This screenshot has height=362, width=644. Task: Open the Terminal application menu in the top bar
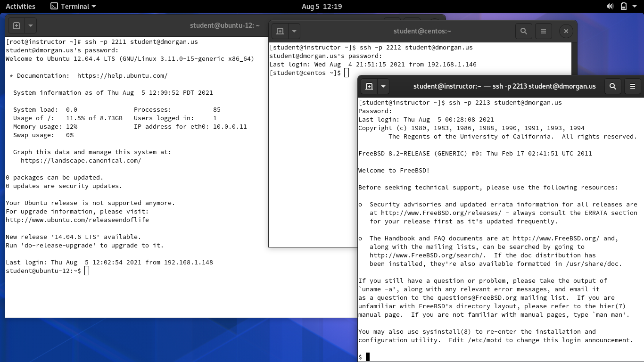[x=73, y=7]
